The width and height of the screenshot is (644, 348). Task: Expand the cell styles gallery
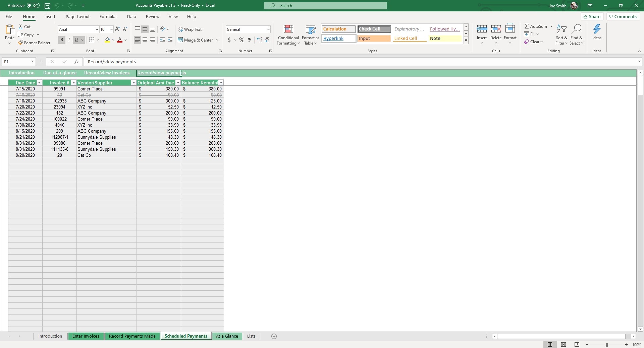466,41
